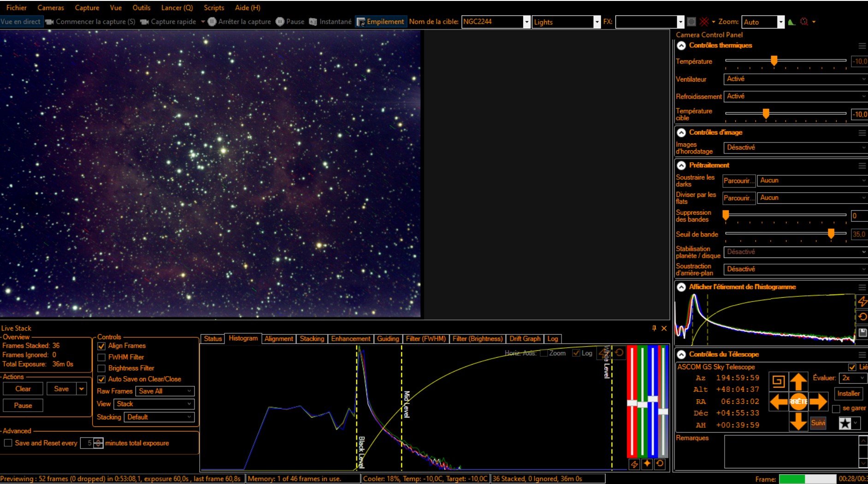
Task: Stop the telescope with the round ARRÊTE button
Action: (798, 401)
